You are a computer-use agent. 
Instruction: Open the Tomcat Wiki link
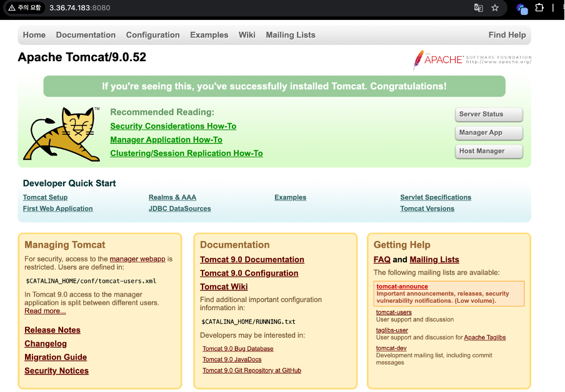coord(224,287)
